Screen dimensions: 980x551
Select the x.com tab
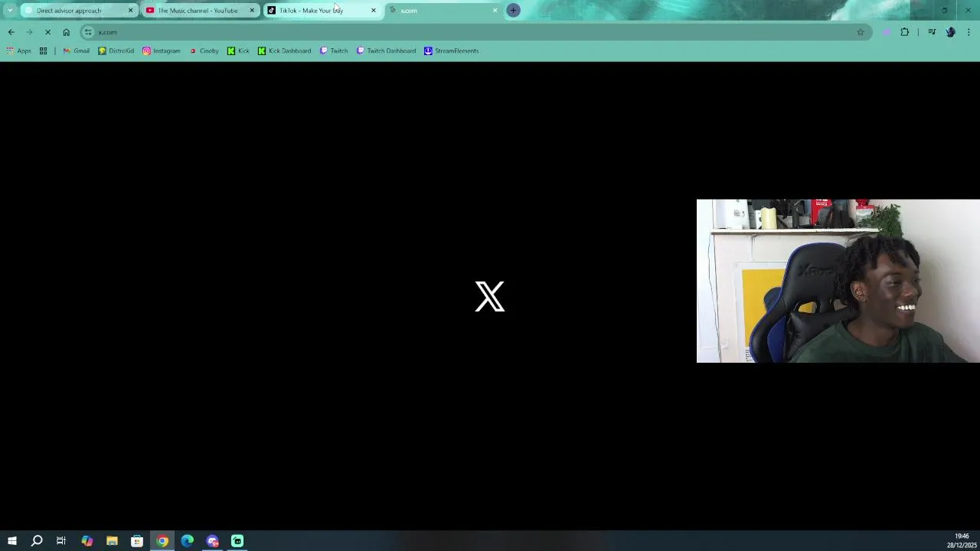(x=443, y=10)
